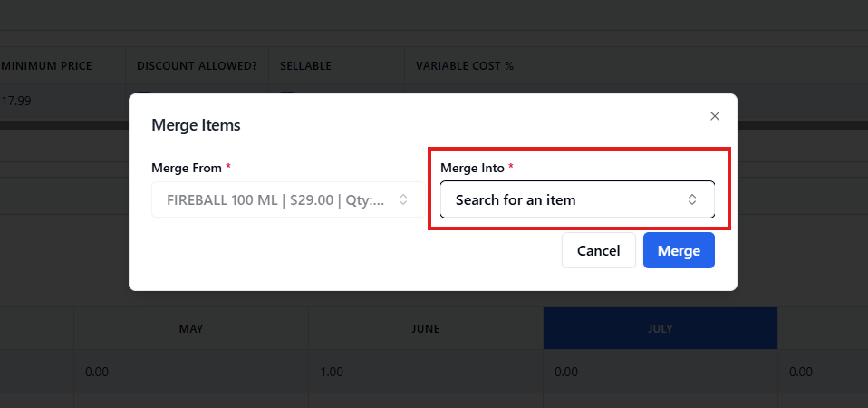Select the JUNE month column header

click(x=425, y=328)
